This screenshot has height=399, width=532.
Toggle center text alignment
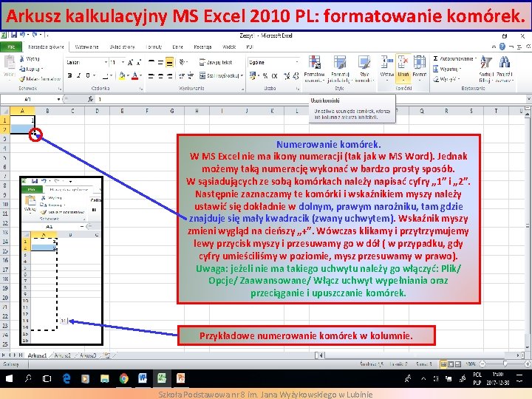(x=160, y=75)
